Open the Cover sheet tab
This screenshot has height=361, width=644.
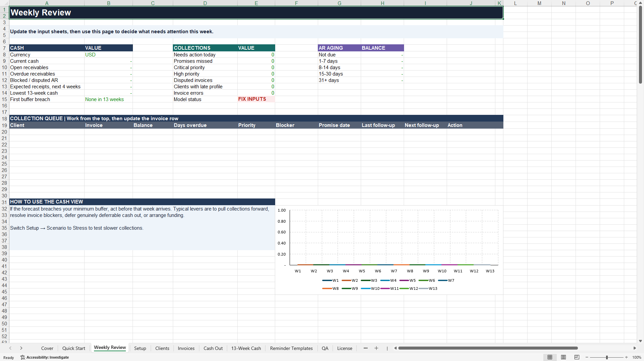pos(47,348)
